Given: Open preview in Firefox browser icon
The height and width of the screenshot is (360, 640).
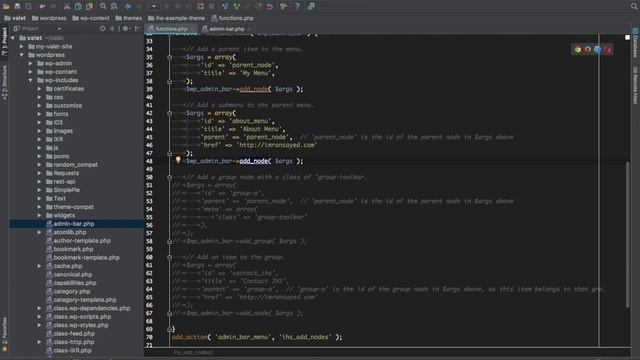Looking at the screenshot, I should point(588,50).
